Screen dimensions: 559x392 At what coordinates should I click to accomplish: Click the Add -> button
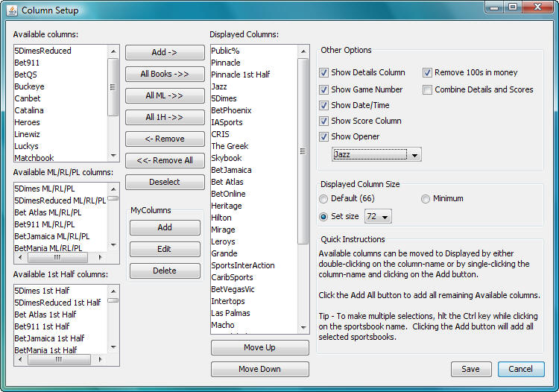pos(165,52)
